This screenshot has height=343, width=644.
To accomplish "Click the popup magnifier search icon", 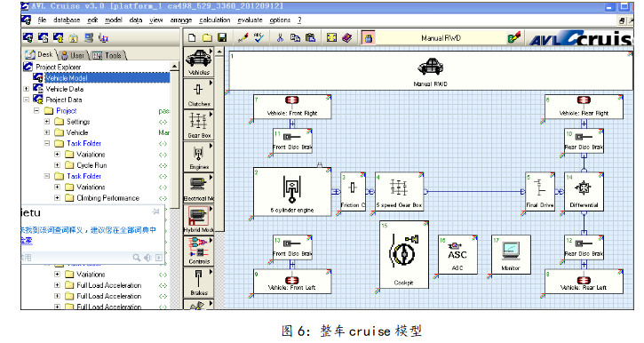I will tap(137, 258).
